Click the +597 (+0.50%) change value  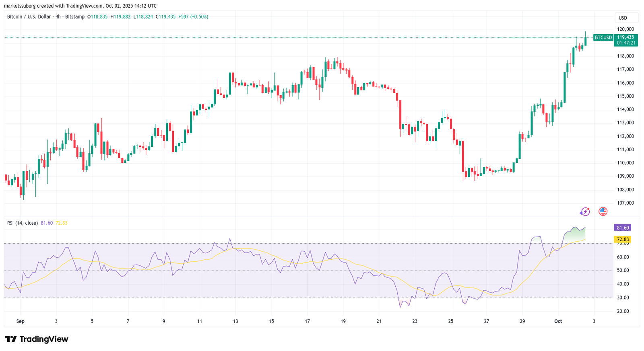tap(193, 17)
